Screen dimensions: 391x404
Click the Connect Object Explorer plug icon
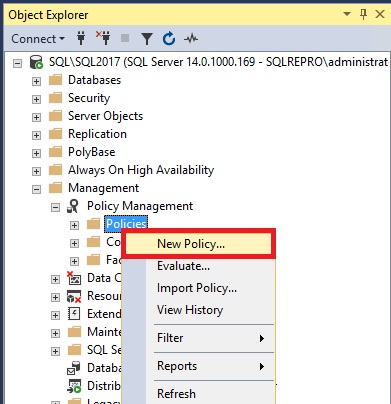[x=81, y=39]
